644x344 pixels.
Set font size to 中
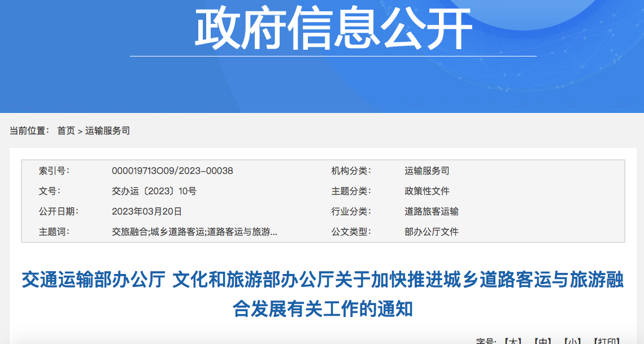point(543,341)
